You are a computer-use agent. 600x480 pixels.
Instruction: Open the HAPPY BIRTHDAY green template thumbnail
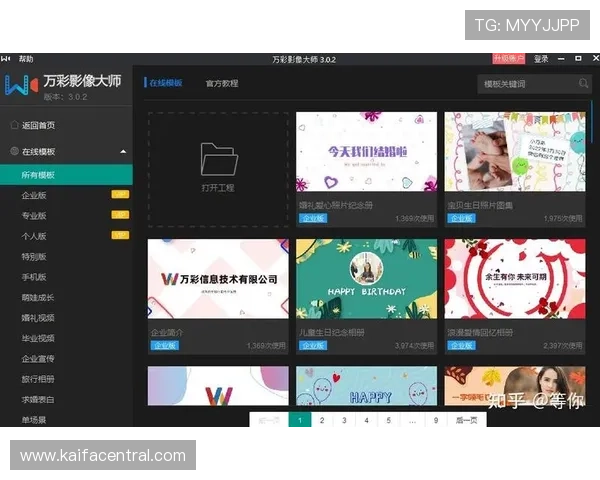tap(366, 279)
